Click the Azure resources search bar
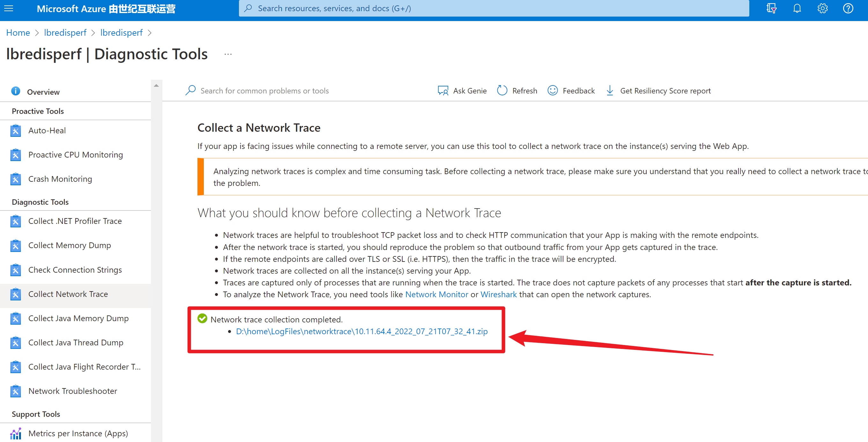868x442 pixels. [x=493, y=8]
